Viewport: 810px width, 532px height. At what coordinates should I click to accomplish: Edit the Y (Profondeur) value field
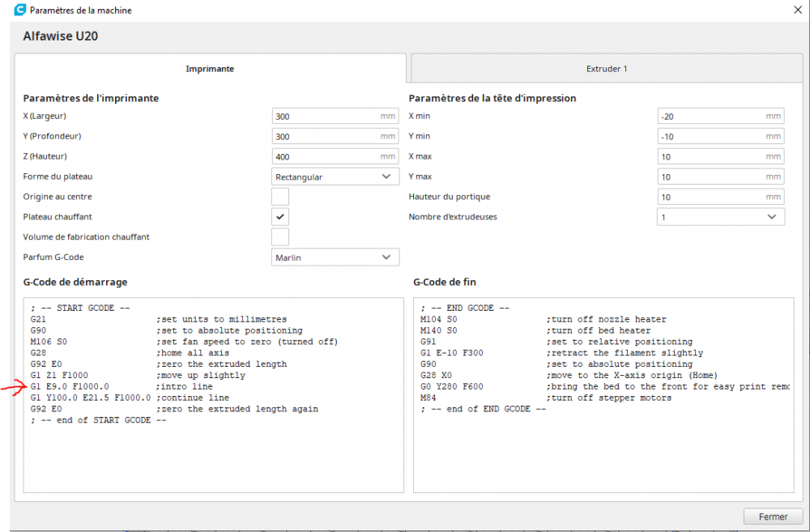(335, 136)
